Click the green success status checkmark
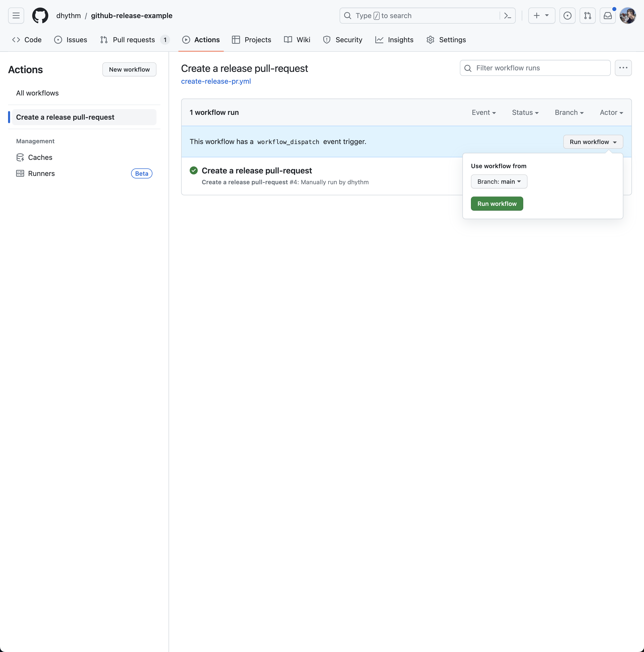This screenshot has height=652, width=644. point(193,170)
